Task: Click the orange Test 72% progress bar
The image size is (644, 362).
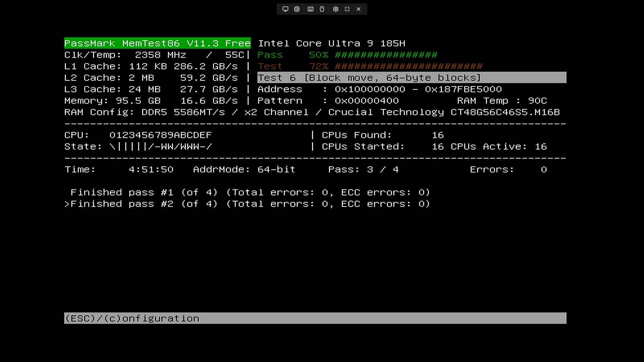Action: point(408,66)
